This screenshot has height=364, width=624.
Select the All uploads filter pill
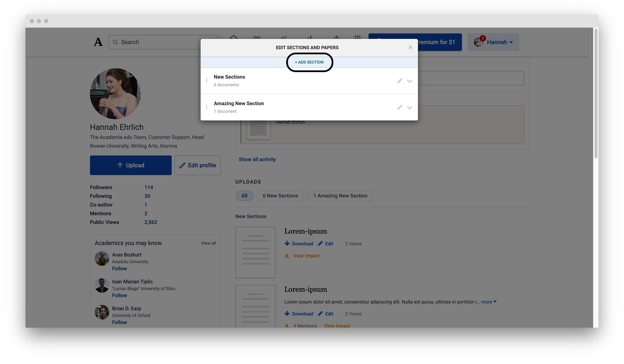coord(244,196)
